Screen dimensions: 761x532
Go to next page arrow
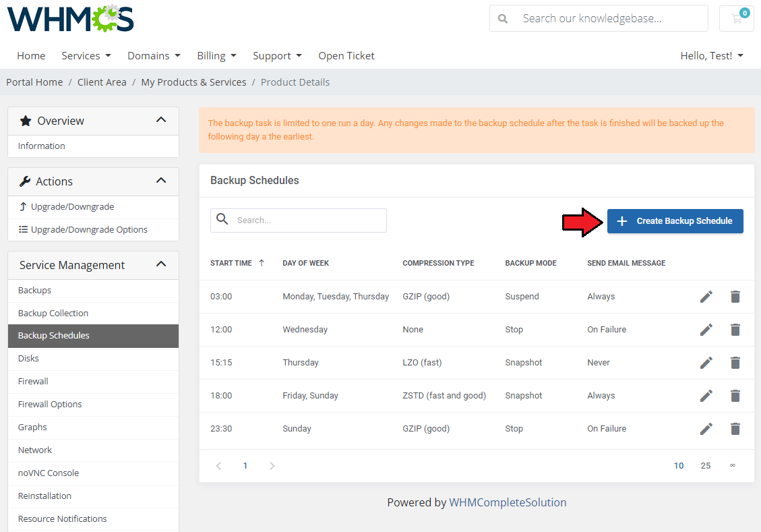(x=272, y=466)
